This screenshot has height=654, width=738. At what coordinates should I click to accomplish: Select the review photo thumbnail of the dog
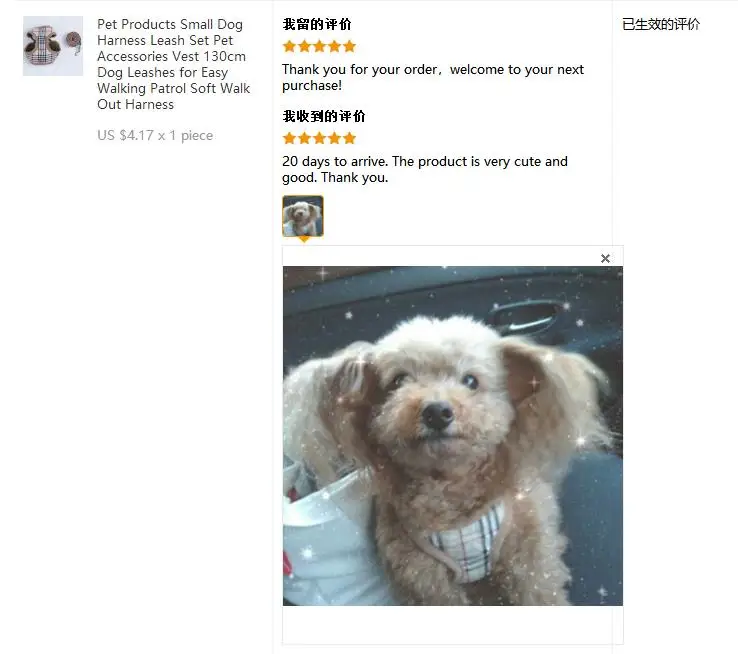(x=303, y=216)
